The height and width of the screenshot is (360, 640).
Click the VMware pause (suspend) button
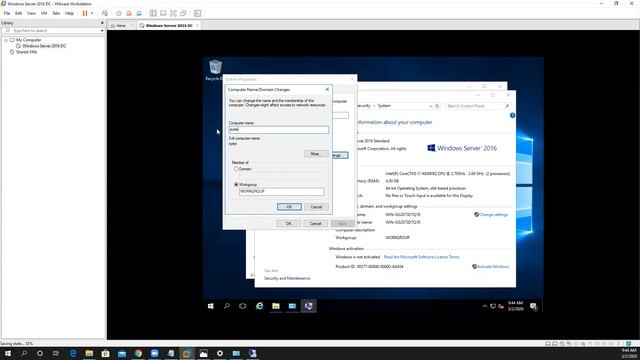coord(85,13)
